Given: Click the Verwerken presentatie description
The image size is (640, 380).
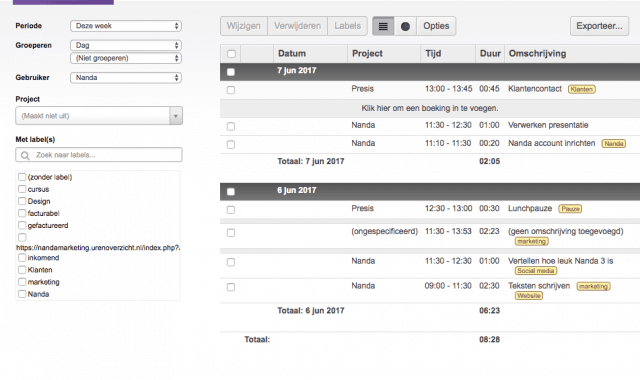Looking at the screenshot, I should pyautogui.click(x=548, y=125).
